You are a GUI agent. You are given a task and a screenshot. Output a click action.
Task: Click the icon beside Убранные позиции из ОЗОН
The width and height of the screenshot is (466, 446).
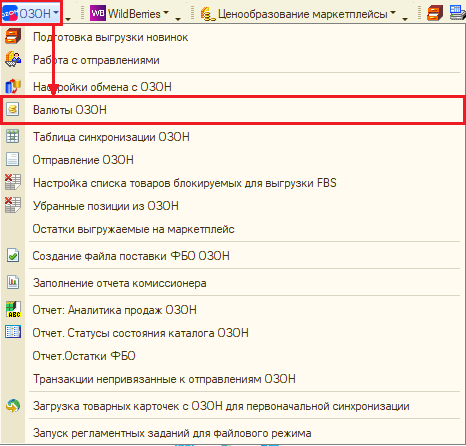tap(13, 205)
